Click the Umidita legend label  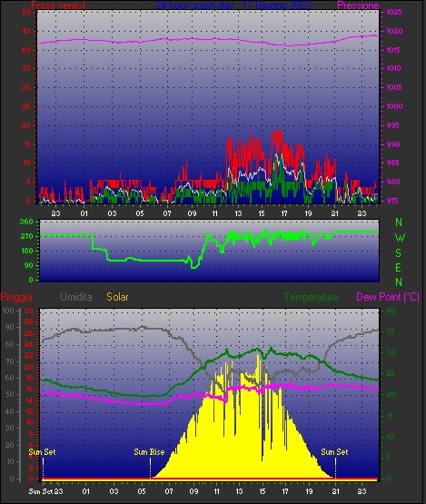pyautogui.click(x=76, y=297)
